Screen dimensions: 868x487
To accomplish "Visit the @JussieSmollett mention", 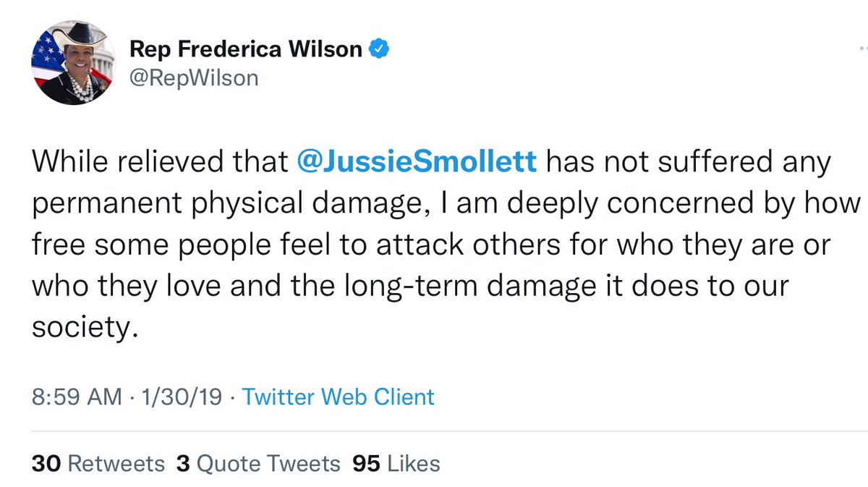I will pos(417,162).
